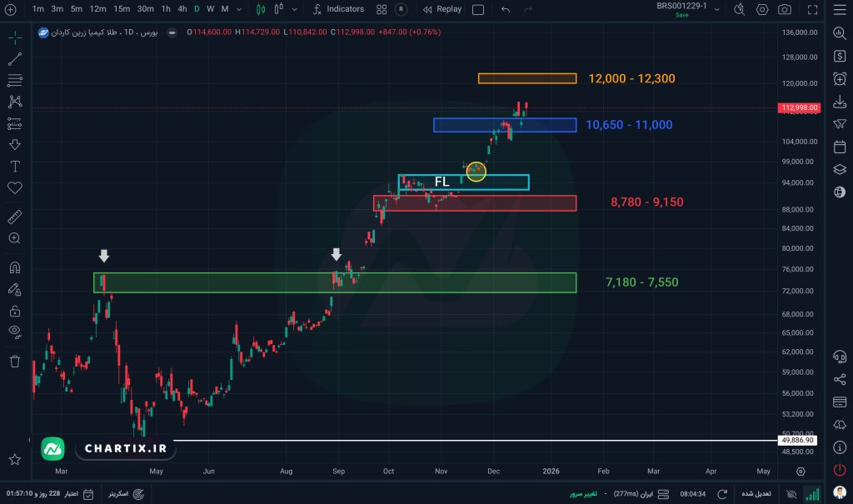Viewport: 853px width, 504px height.
Task: Open the candlestick chart type dropdown
Action: click(266, 9)
